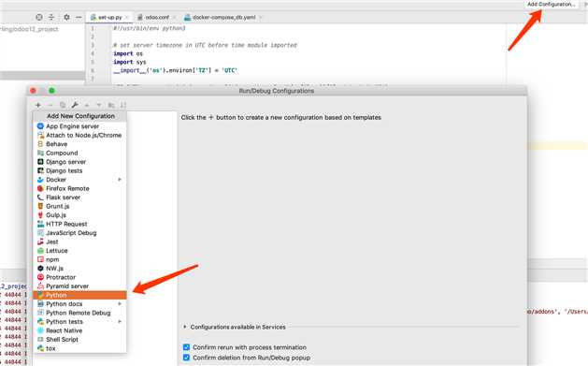Click the collapse all icon in project toolbar
Image resolution: width=588 pixels, height=366 pixels.
(x=51, y=17)
